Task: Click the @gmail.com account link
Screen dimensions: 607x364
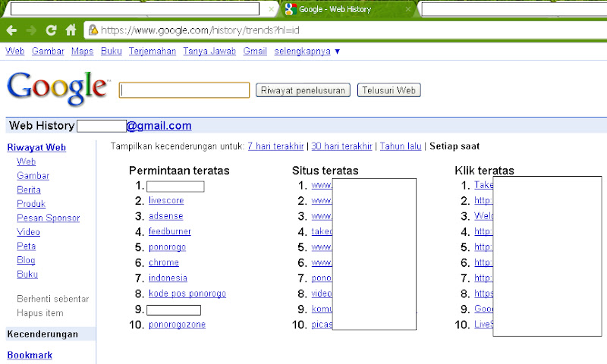Action: coord(159,126)
